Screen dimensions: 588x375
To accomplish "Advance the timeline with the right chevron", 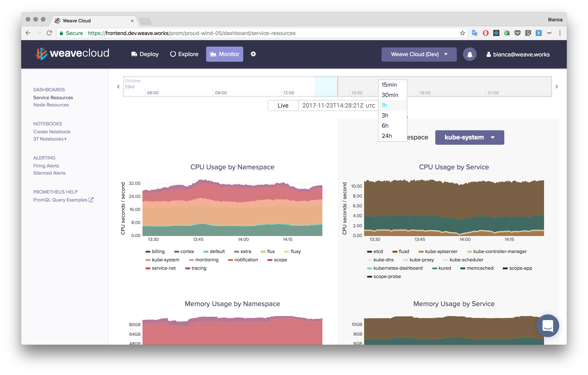I will click(557, 86).
